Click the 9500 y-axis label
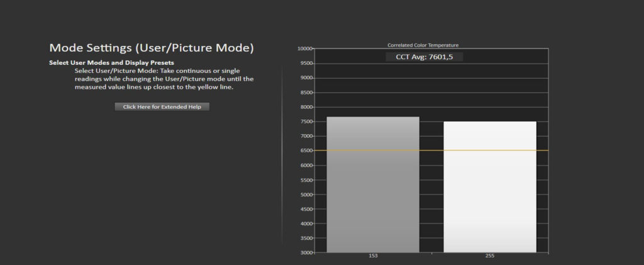 coord(306,64)
